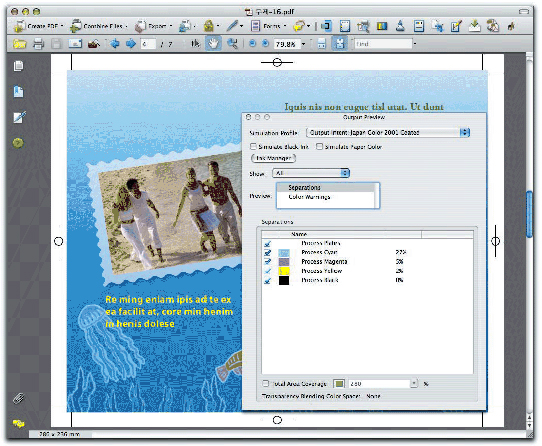This screenshot has width=542, height=446.
Task: Launch the PDF Optimizer icon
Action: pos(493,26)
